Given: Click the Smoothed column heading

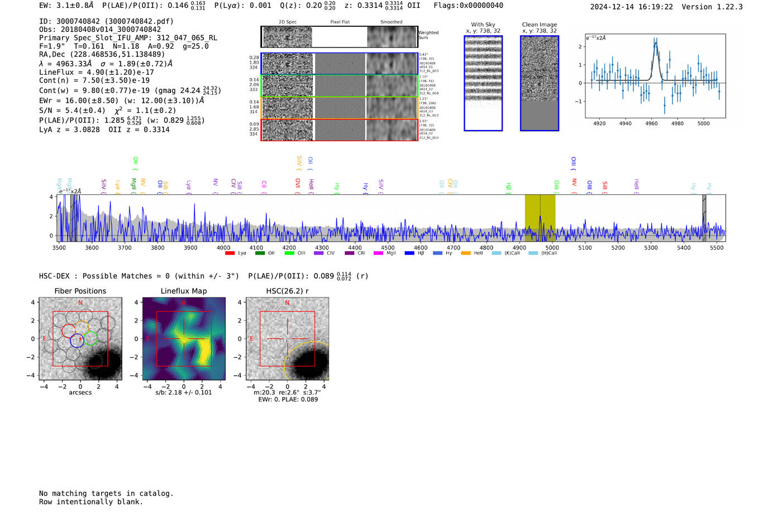Looking at the screenshot, I should tap(392, 22).
